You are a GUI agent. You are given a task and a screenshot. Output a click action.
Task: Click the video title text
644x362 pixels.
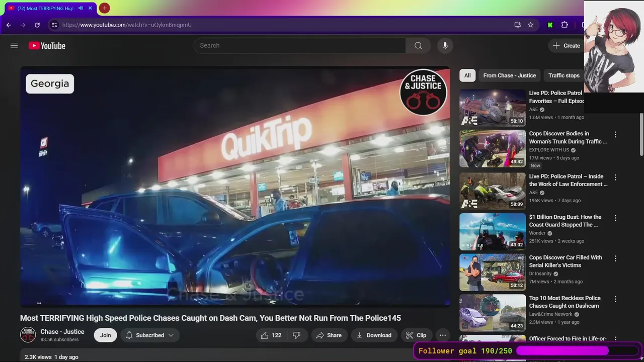tap(210, 318)
